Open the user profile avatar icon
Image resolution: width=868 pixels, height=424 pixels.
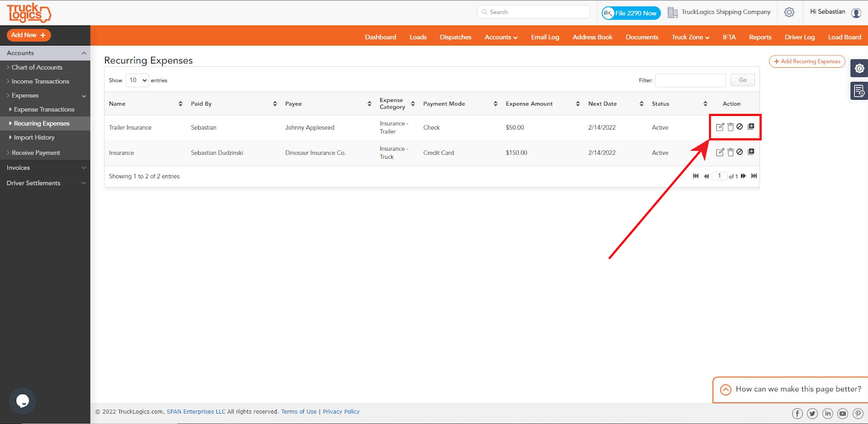[x=856, y=12]
